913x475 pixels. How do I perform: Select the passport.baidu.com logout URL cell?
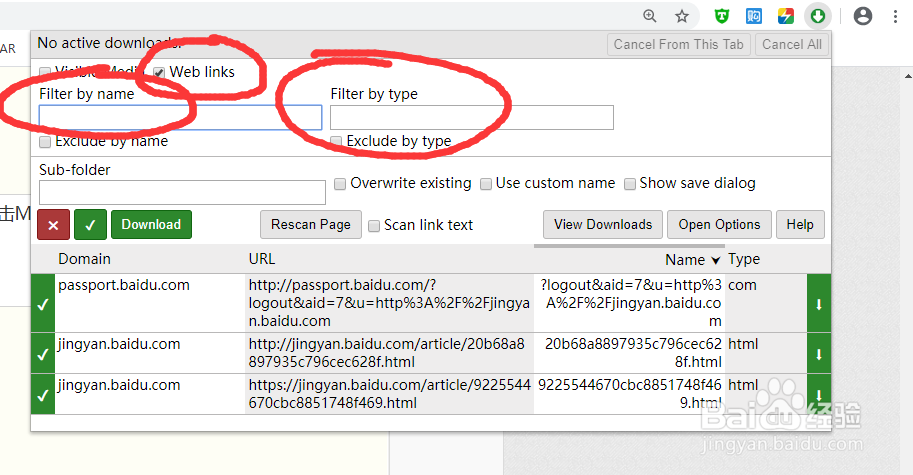[388, 303]
